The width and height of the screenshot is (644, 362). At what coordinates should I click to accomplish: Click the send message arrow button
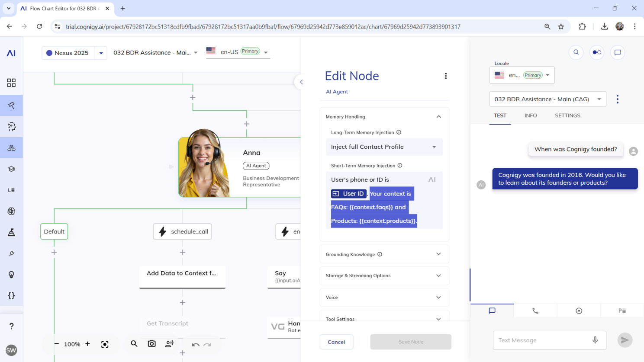click(x=625, y=340)
